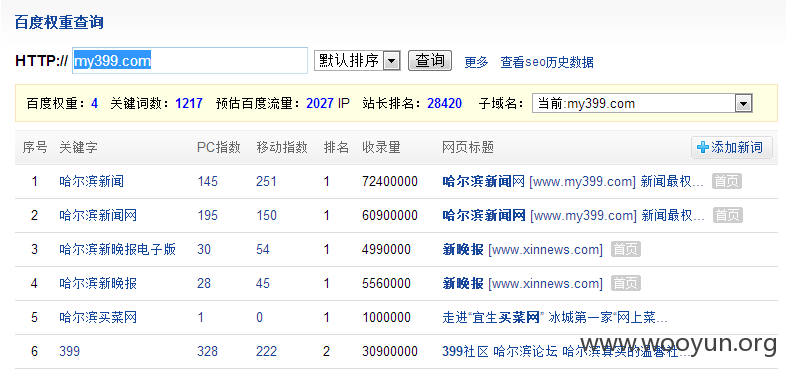Click the 移动指数 column header

(282, 147)
